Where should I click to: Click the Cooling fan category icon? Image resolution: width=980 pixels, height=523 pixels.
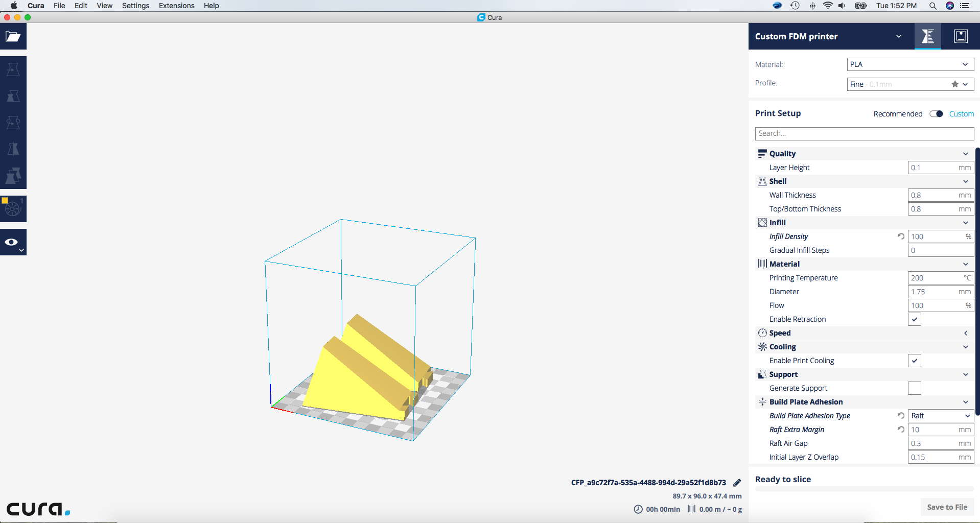pyautogui.click(x=762, y=346)
